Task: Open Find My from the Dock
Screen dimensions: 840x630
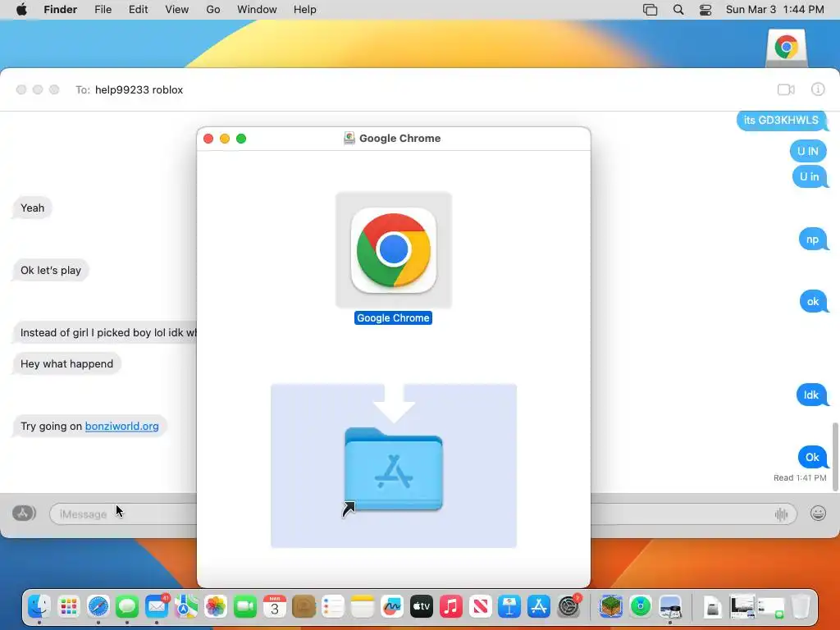Action: tap(640, 606)
